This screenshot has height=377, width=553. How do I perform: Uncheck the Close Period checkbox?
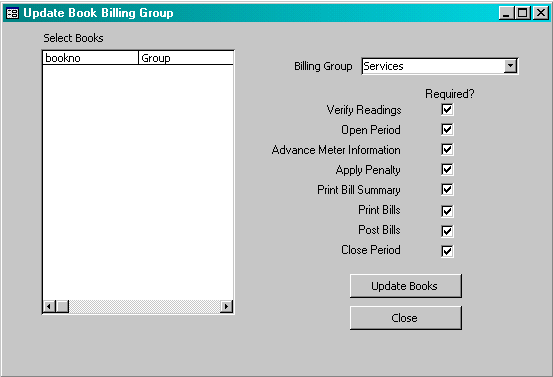point(447,251)
